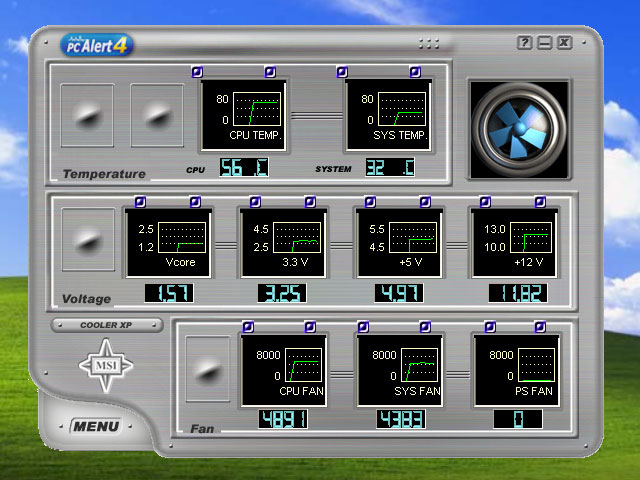Select the Vcore voltage graph

point(168,243)
